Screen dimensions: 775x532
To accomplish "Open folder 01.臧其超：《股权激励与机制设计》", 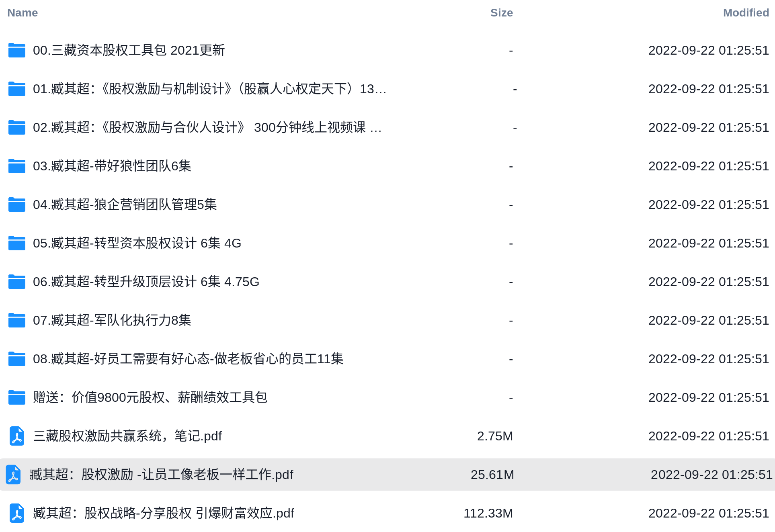I will tap(209, 89).
